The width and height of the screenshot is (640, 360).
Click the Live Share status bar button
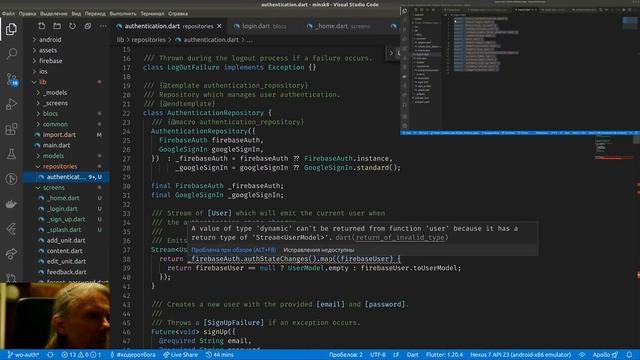[x=180, y=355]
